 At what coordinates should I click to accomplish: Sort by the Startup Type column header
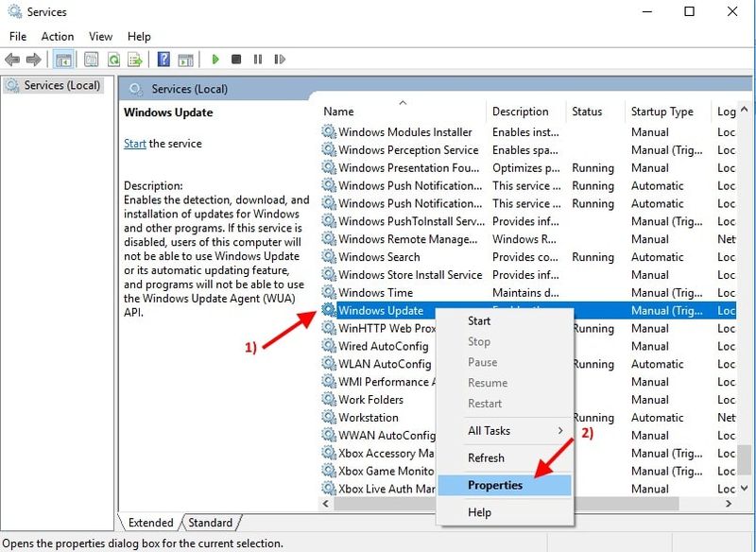click(x=668, y=112)
